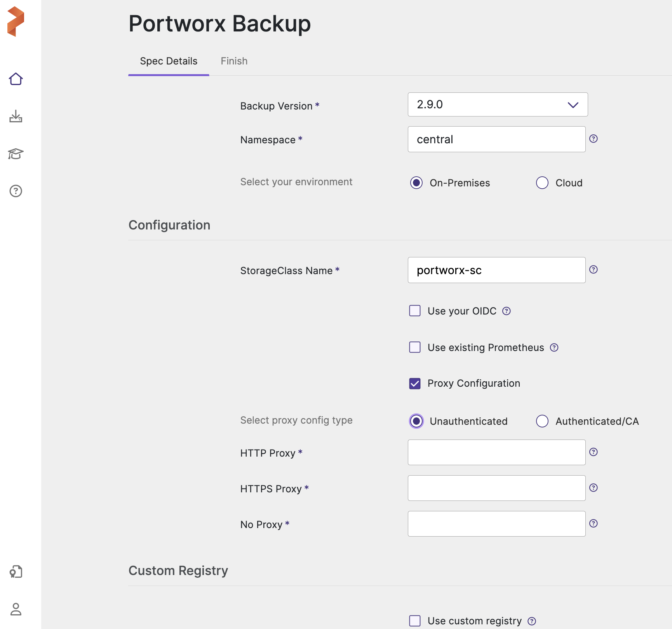Viewport: 672px width, 629px height.
Task: Open the Home icon in sidebar
Action: (x=16, y=79)
